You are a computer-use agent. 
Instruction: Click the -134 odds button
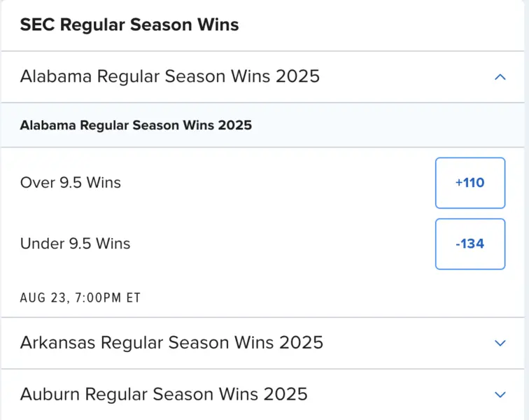click(x=470, y=244)
